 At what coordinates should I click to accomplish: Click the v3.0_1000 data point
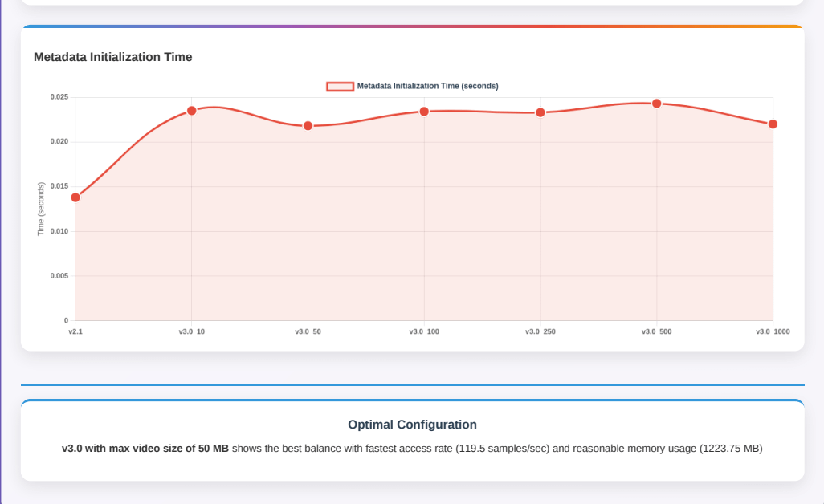coord(773,124)
